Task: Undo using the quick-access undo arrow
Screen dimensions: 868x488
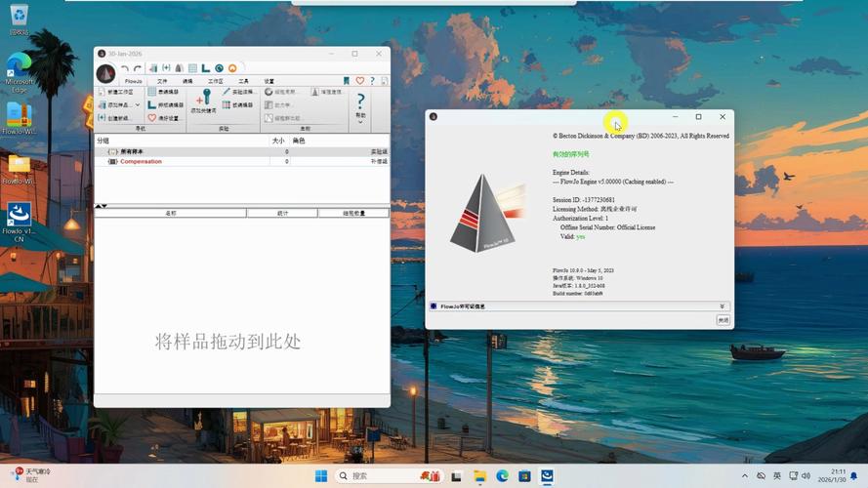Action: [125, 68]
